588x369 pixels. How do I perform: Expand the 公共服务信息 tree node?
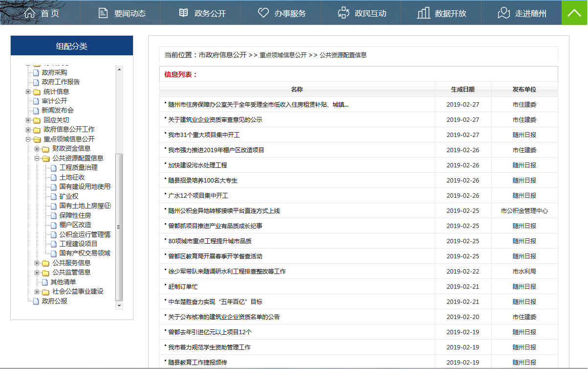[x=37, y=263]
